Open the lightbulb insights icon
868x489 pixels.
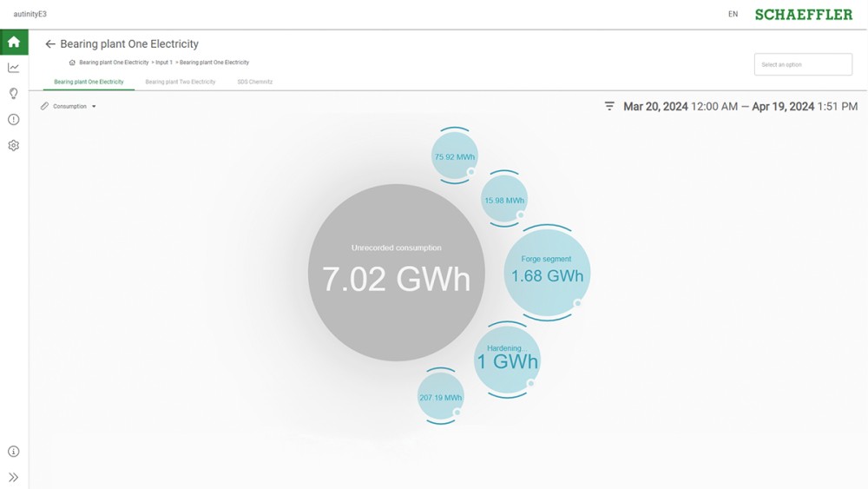tap(14, 94)
